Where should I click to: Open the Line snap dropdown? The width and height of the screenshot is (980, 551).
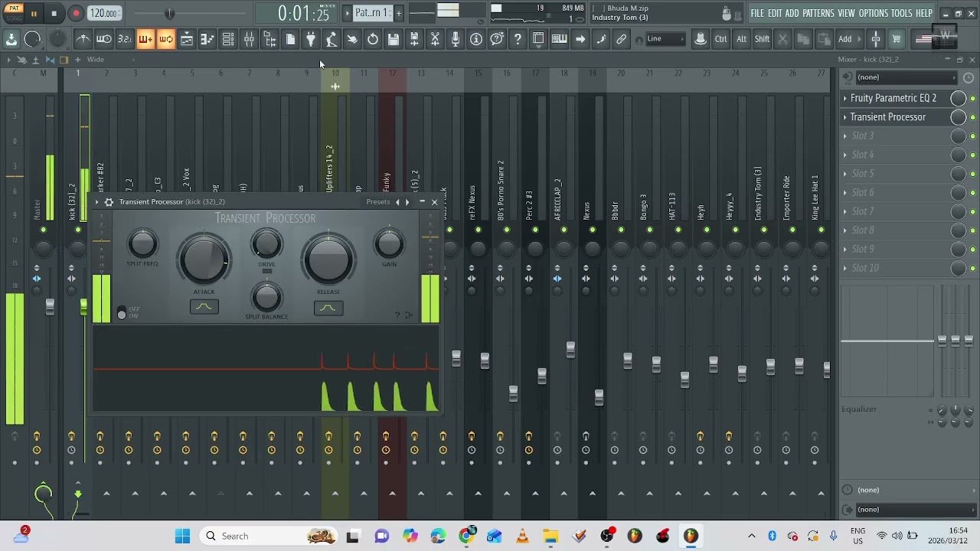click(665, 39)
